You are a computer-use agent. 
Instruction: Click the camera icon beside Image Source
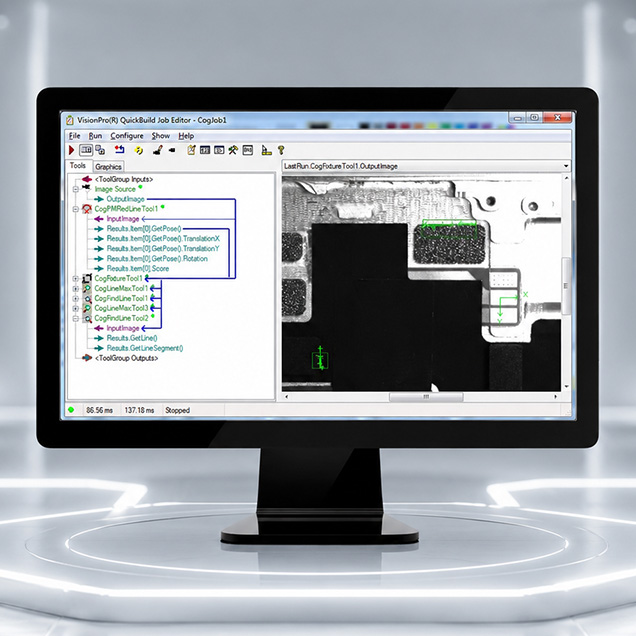tap(86, 187)
